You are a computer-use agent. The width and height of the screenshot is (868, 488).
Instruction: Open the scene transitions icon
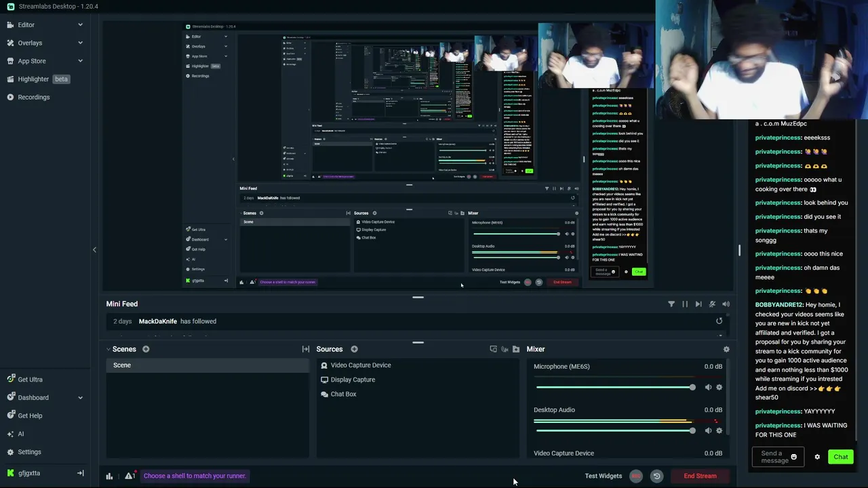(x=306, y=349)
